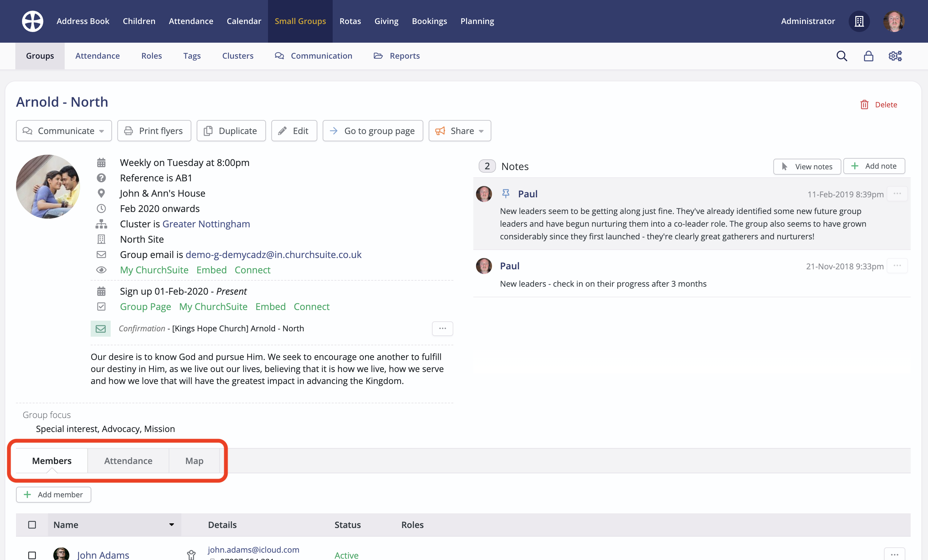Click the Add note button
The image size is (928, 560).
pos(874,166)
